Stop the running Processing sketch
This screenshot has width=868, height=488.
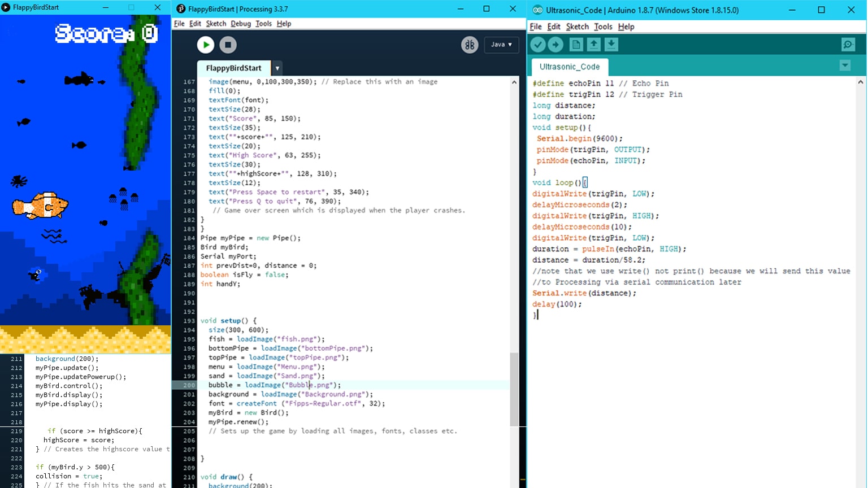[228, 45]
